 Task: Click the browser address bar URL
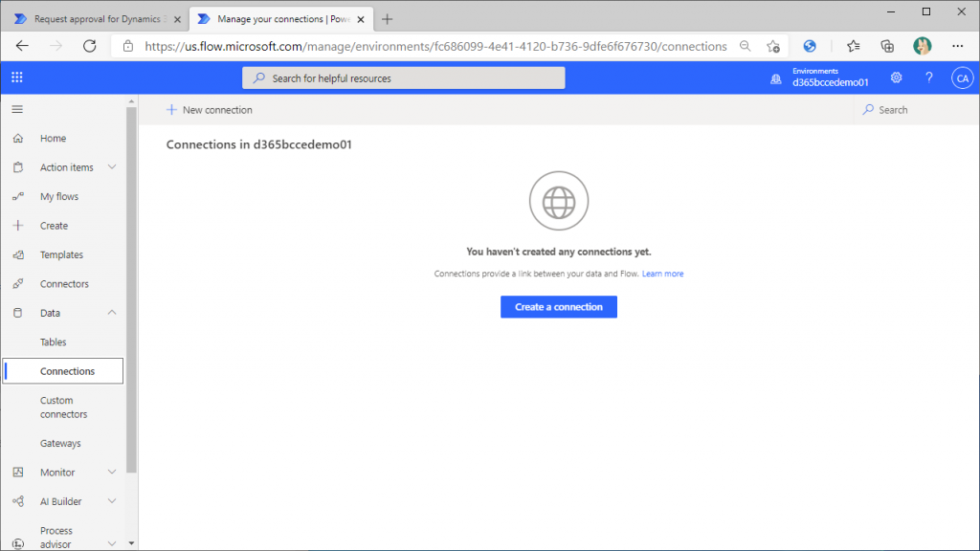[x=435, y=46]
